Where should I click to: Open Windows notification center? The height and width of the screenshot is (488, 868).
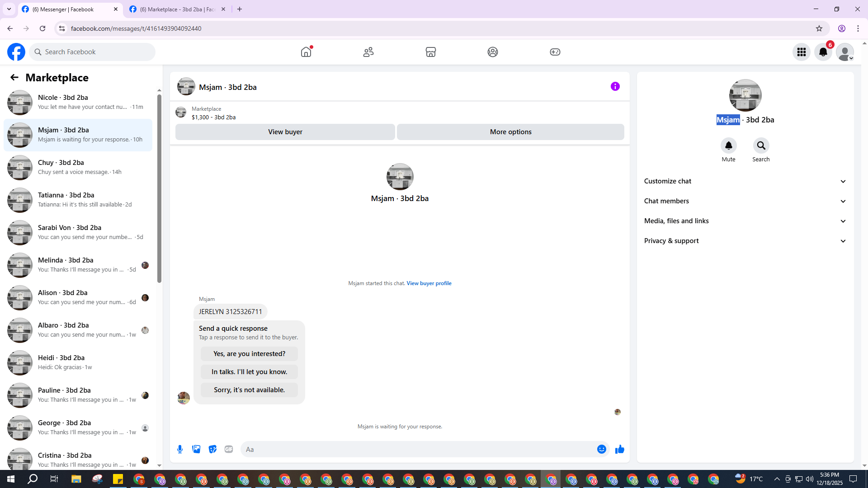(x=853, y=479)
